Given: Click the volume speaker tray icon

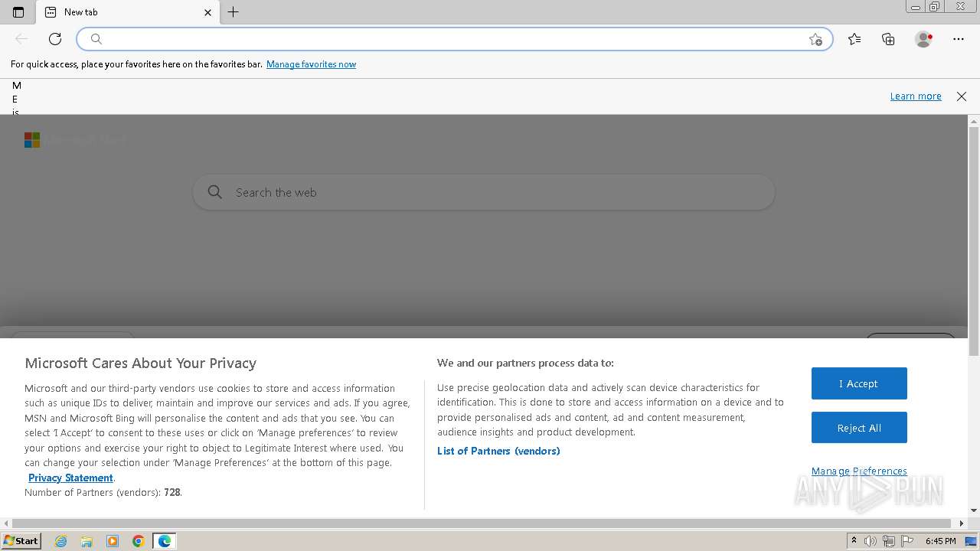Looking at the screenshot, I should tap(871, 541).
